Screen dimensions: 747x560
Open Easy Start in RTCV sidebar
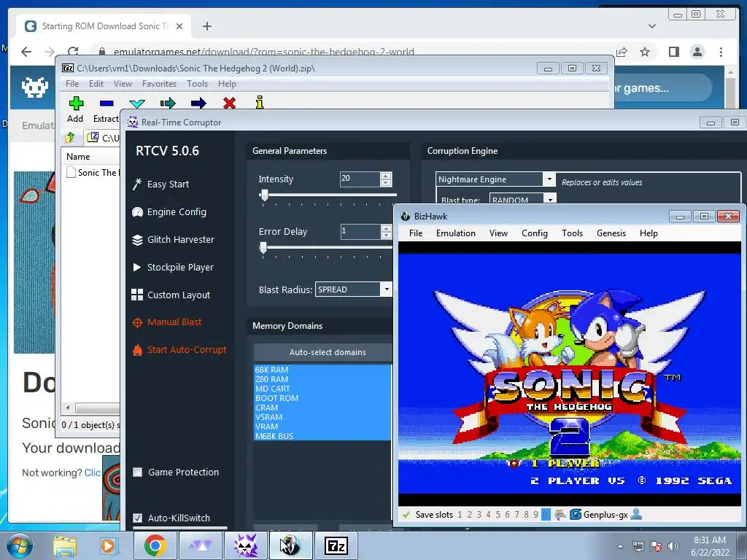(x=168, y=184)
